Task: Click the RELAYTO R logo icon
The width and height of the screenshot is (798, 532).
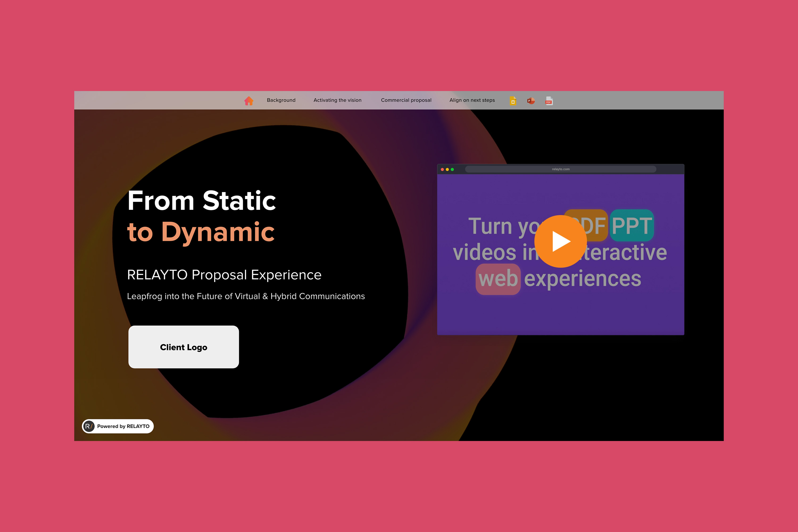Action: pos(89,426)
